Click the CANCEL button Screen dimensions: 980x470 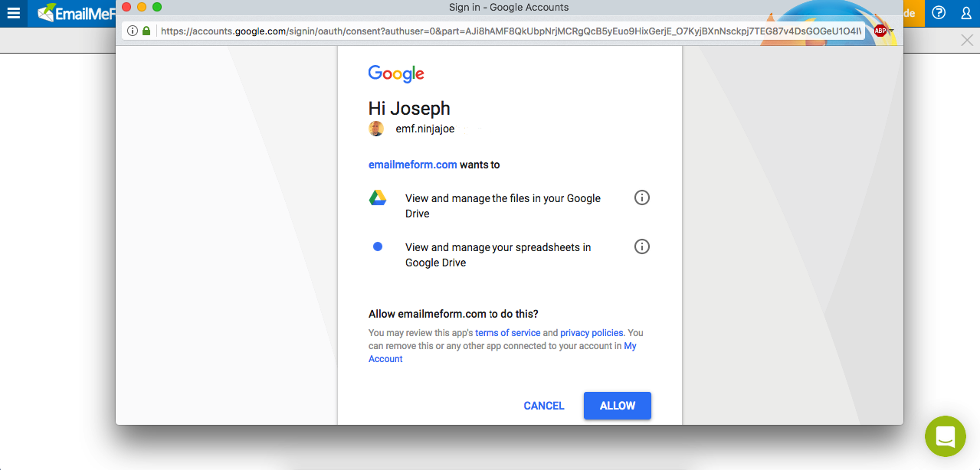(x=544, y=406)
